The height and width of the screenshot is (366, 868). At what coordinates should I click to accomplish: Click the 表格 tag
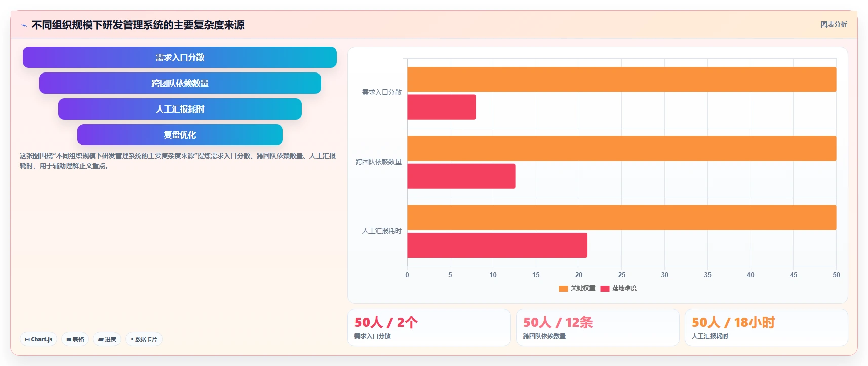click(x=75, y=339)
